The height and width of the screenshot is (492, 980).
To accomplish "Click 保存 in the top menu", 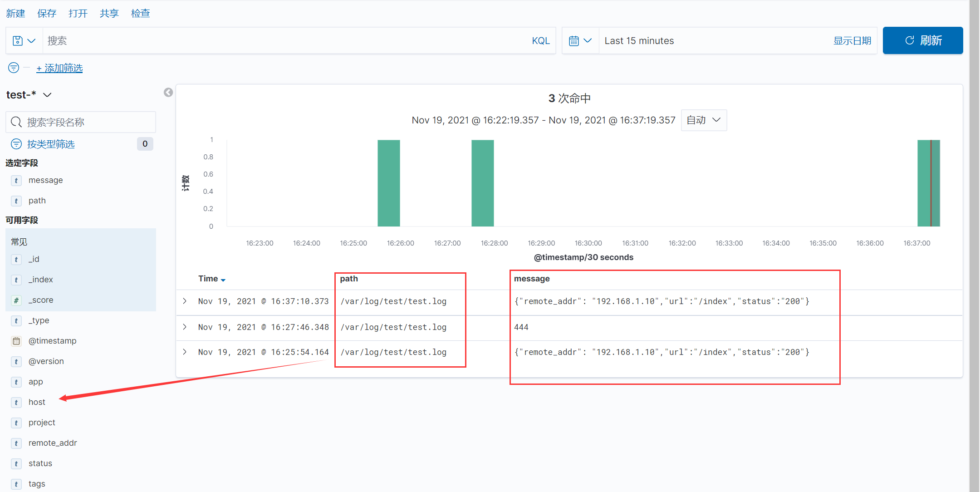I will coord(47,14).
